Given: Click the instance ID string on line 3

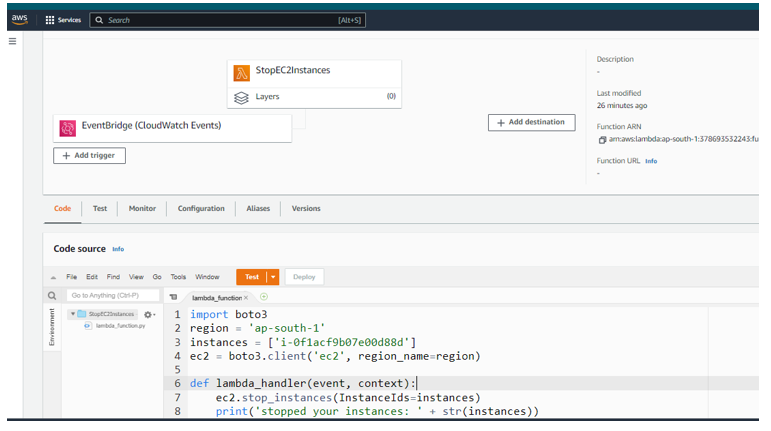Looking at the screenshot, I should pos(342,343).
